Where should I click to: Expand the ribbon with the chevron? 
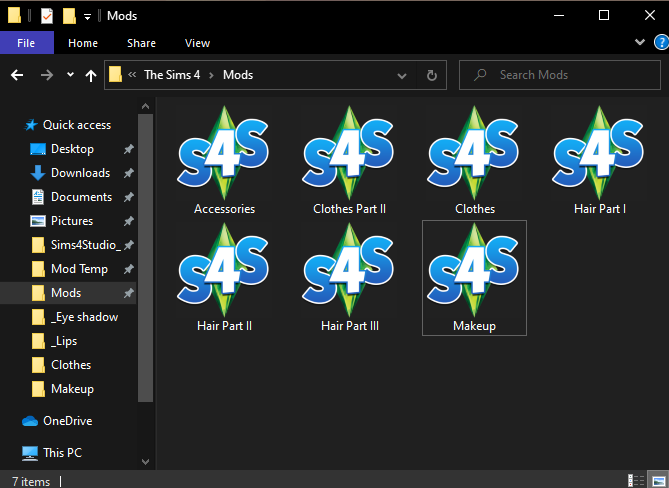coord(640,42)
